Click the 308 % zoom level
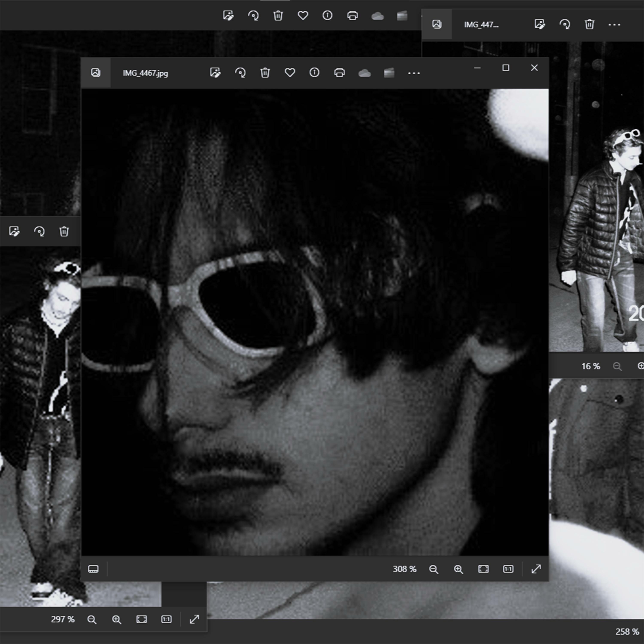This screenshot has height=644, width=644. coord(404,569)
